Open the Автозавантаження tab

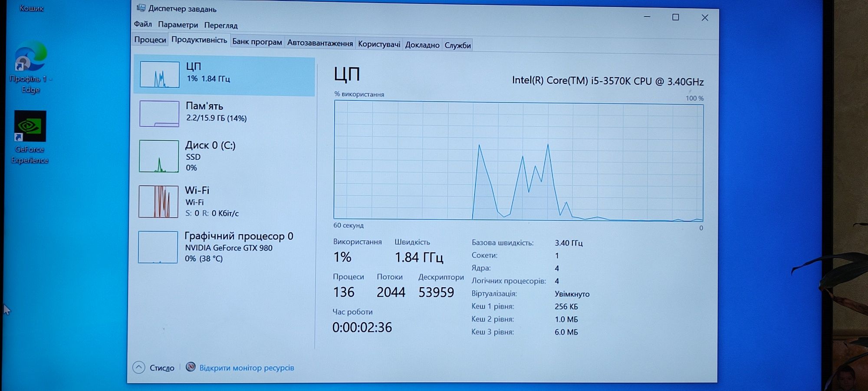(x=320, y=43)
